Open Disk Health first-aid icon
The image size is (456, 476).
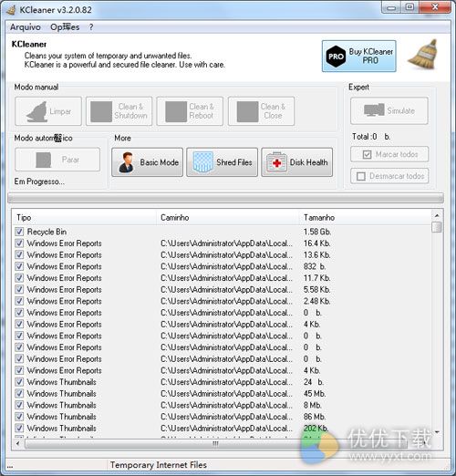tap(276, 162)
